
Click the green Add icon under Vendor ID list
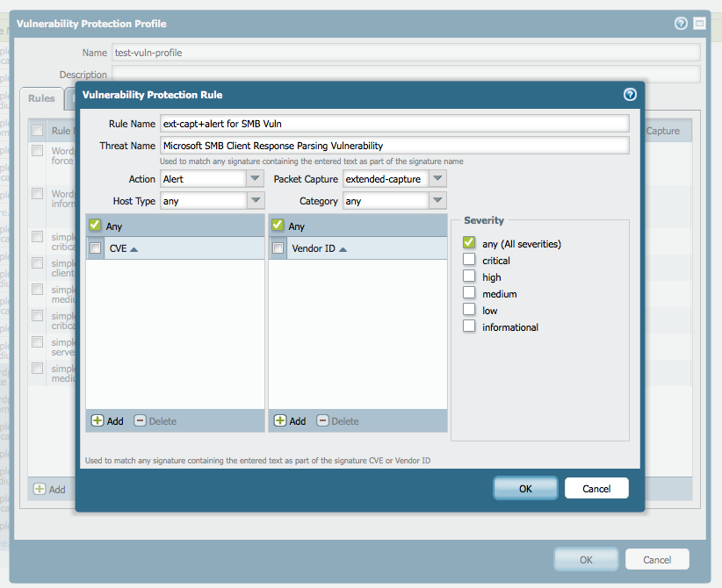(280, 420)
